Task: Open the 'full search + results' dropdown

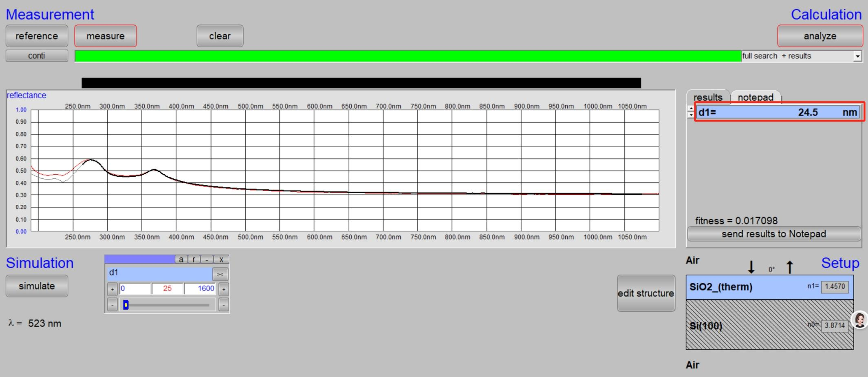Action: tap(857, 56)
